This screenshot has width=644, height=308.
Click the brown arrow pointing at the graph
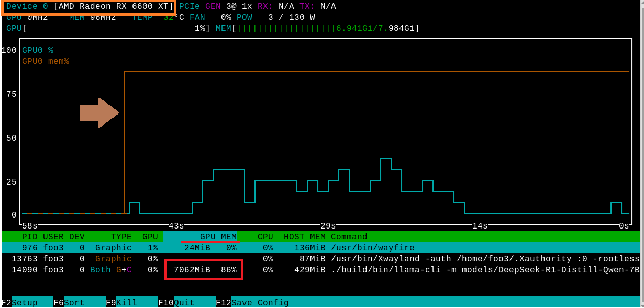click(99, 112)
